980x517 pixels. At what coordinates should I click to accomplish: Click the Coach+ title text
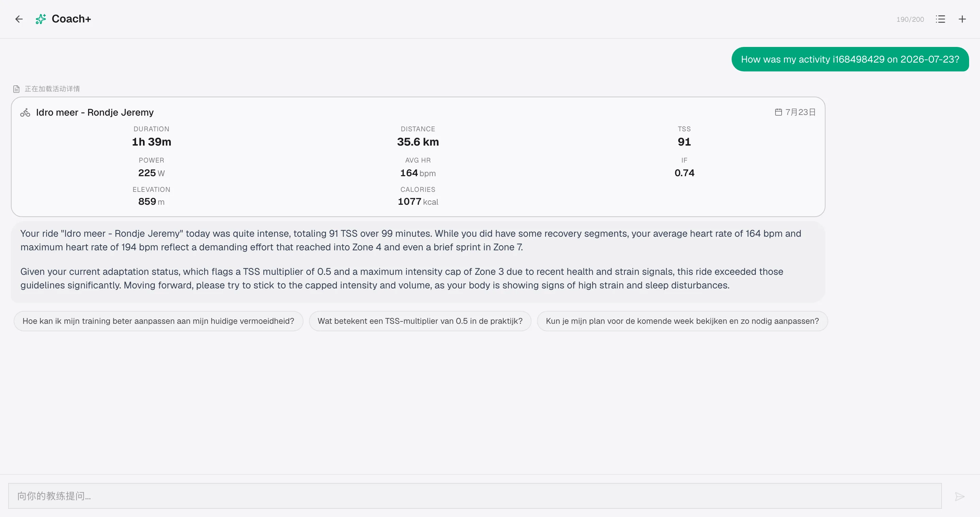point(71,19)
